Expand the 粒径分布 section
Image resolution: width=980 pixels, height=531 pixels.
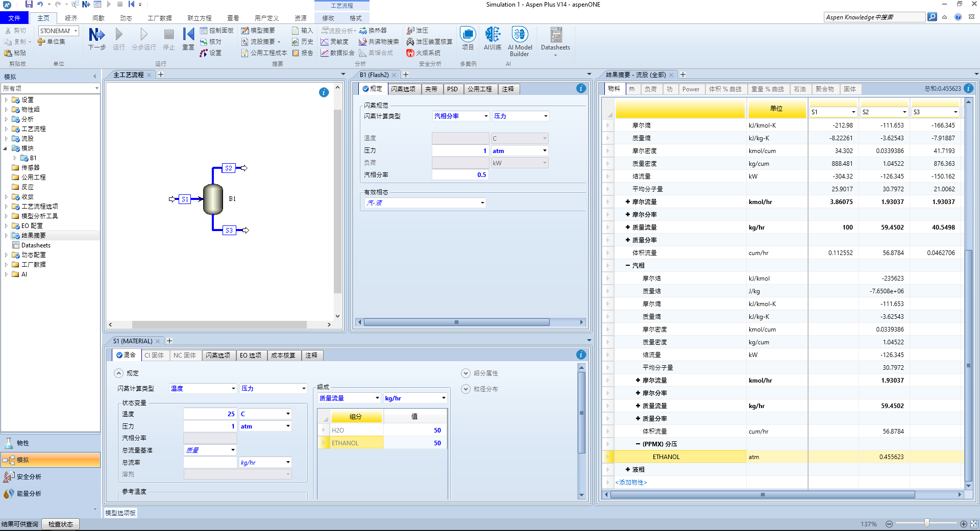pyautogui.click(x=465, y=389)
